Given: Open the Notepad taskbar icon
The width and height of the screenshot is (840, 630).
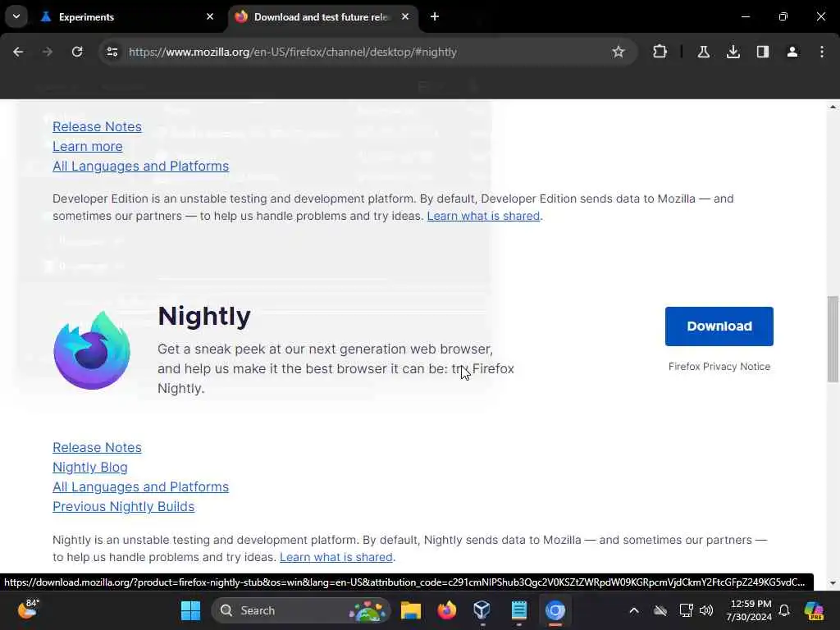Looking at the screenshot, I should [518, 610].
